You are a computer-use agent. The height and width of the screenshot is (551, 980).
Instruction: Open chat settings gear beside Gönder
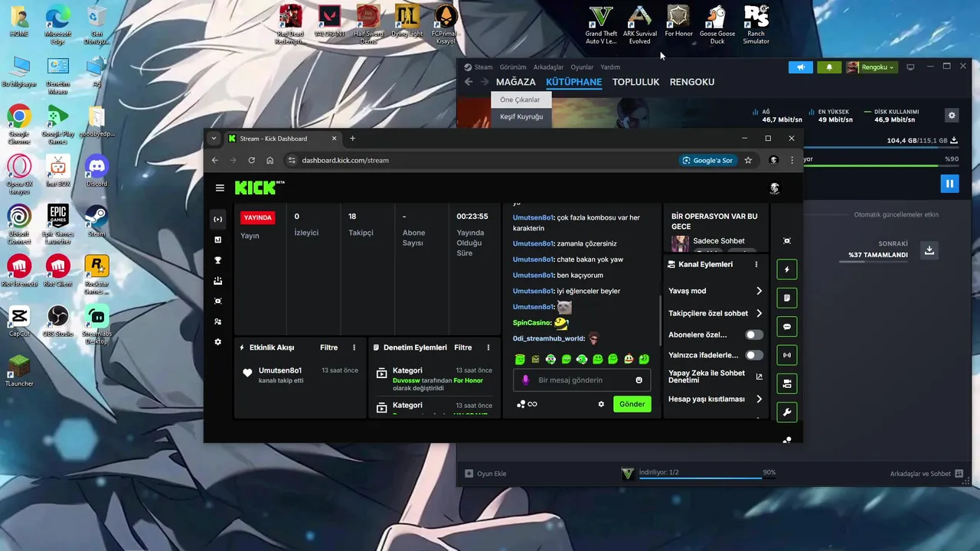pos(601,404)
